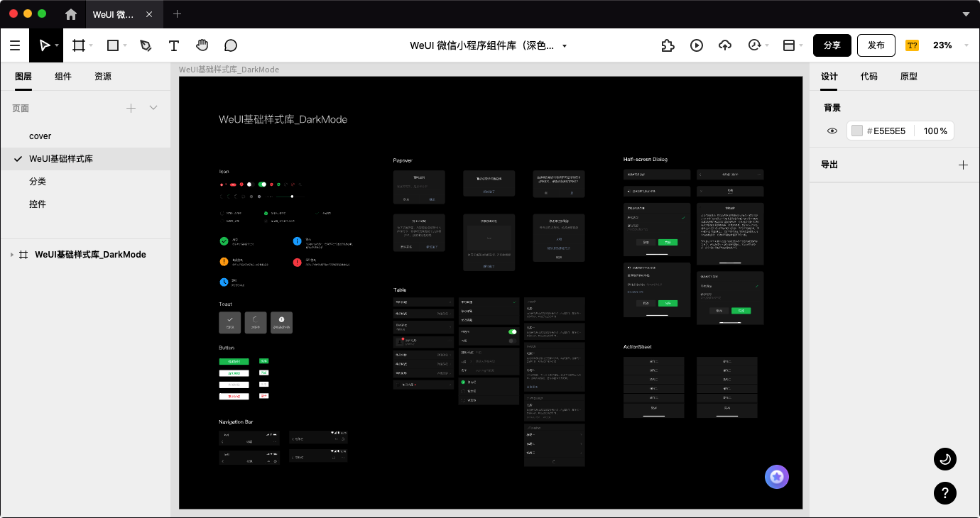The width and height of the screenshot is (980, 518).
Task: Select the Comment bubble tool
Action: coord(231,45)
